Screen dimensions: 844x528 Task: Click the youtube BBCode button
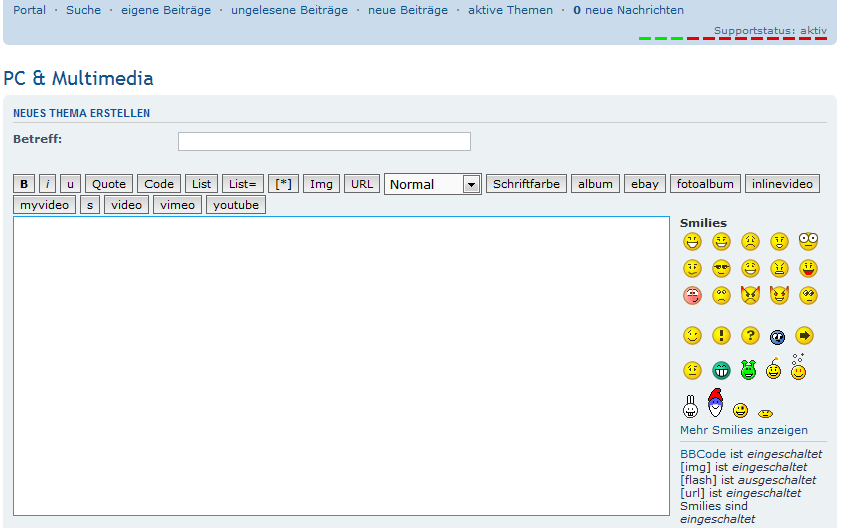236,205
